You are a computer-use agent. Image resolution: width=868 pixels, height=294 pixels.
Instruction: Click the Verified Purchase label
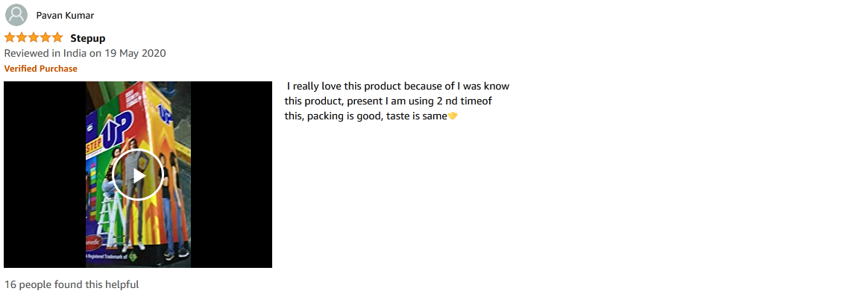[40, 69]
